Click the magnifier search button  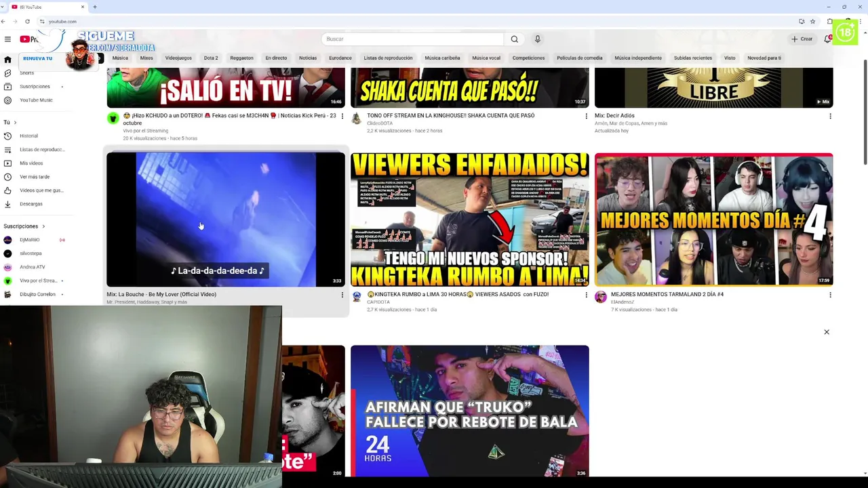click(x=514, y=39)
